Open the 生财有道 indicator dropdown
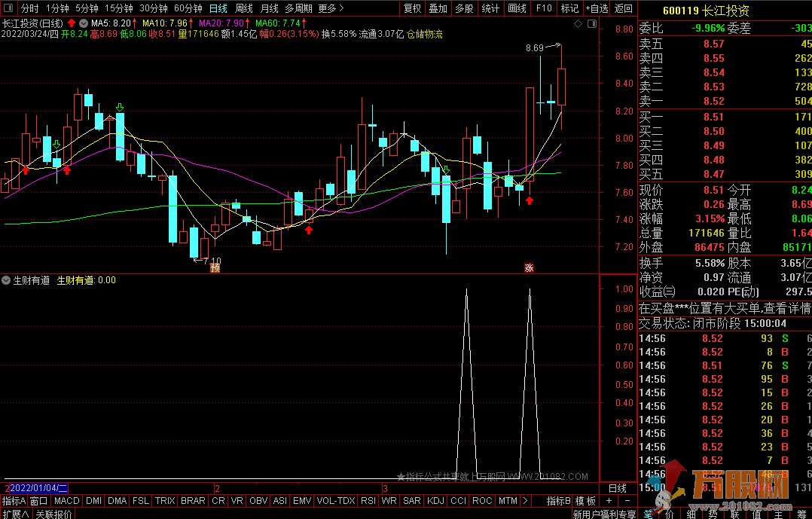 [6, 280]
